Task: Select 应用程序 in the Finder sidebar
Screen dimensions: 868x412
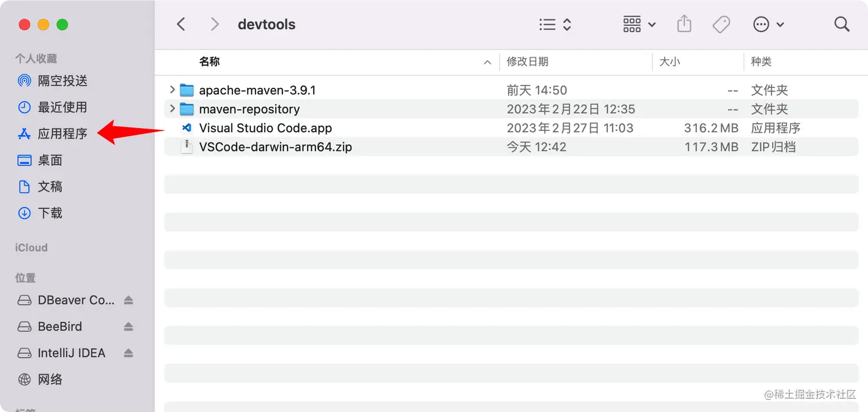Action: [63, 133]
